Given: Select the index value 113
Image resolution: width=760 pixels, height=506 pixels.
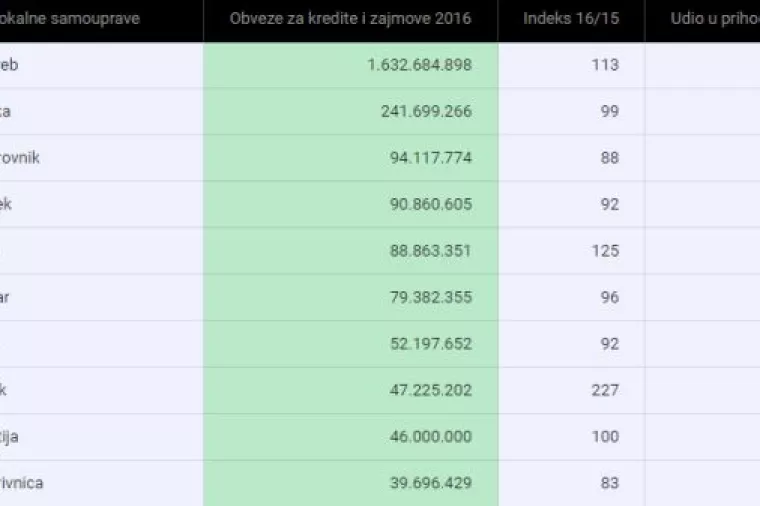Looking at the screenshot, I should (605, 65).
